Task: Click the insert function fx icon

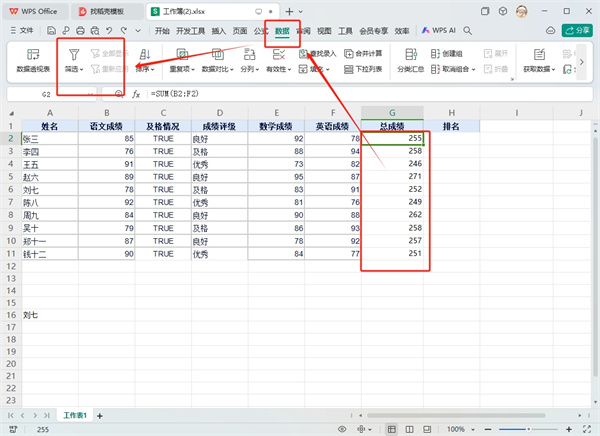Action: click(x=136, y=94)
